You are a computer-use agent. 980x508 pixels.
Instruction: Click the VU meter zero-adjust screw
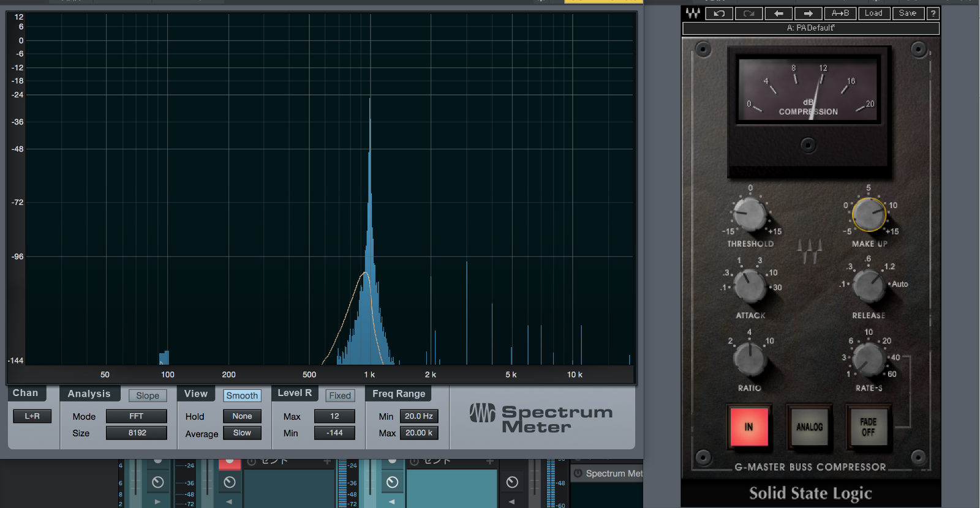tap(809, 145)
